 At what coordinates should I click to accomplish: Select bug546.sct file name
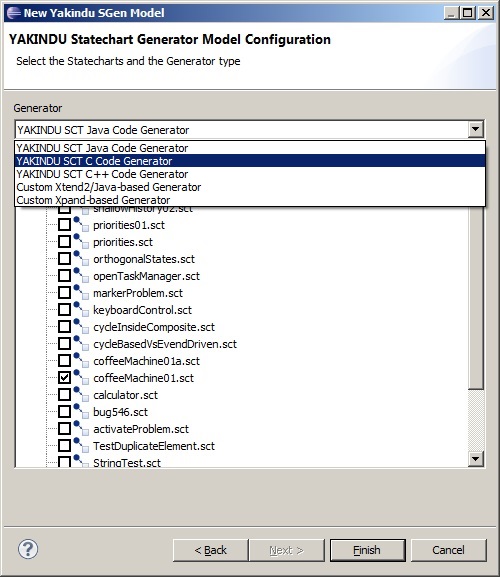120,412
